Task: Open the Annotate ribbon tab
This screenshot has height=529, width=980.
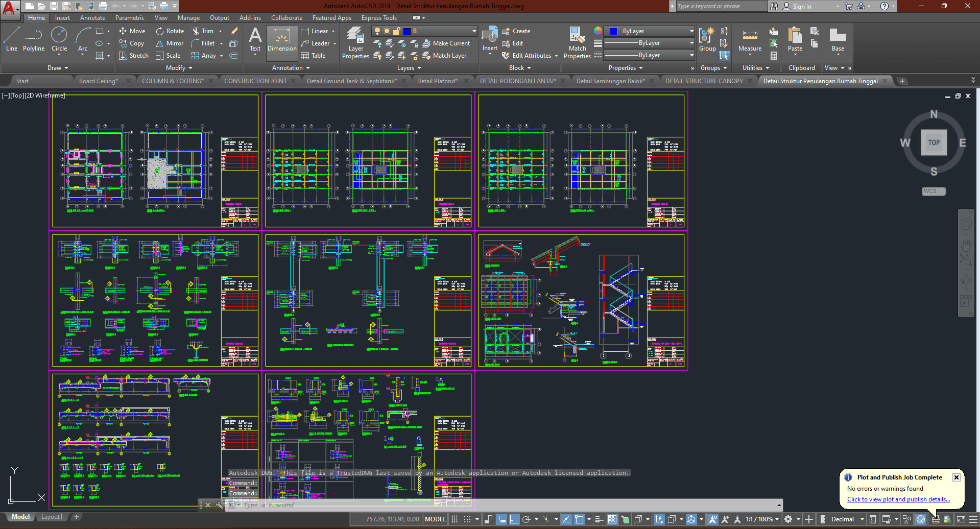Action: (92, 18)
